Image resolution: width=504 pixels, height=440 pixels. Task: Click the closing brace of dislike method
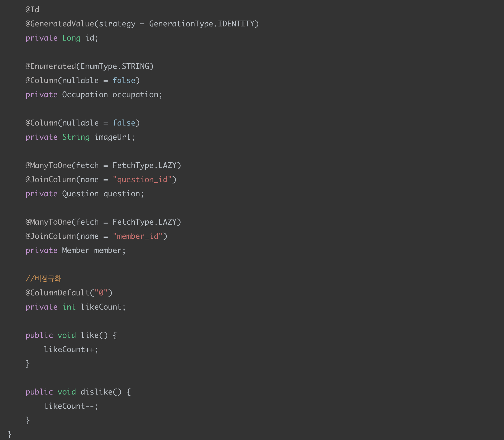pyautogui.click(x=28, y=420)
